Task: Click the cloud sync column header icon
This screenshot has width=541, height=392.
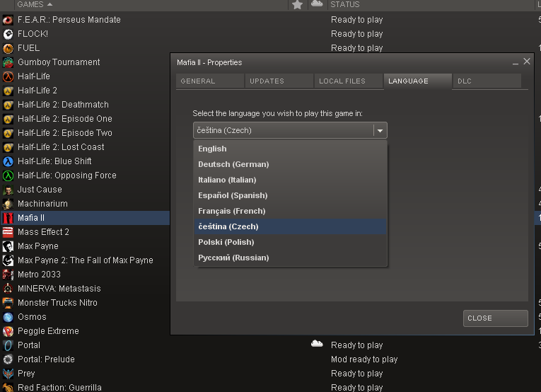Action: tap(317, 4)
